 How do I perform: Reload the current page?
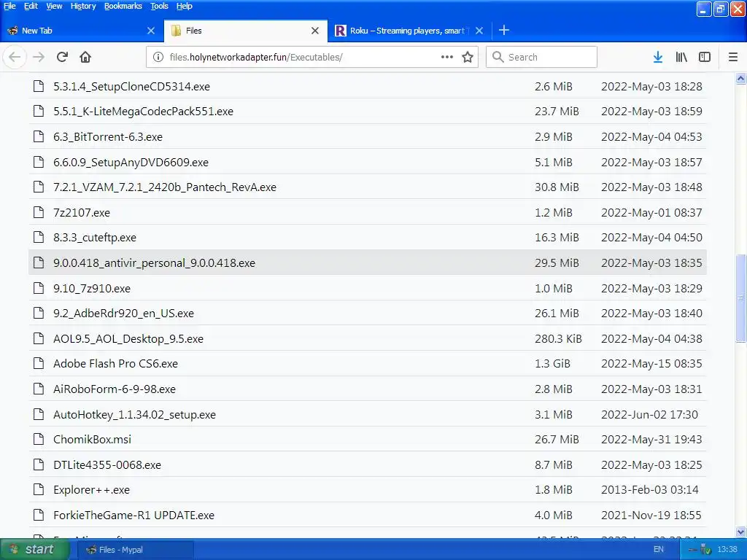62,57
